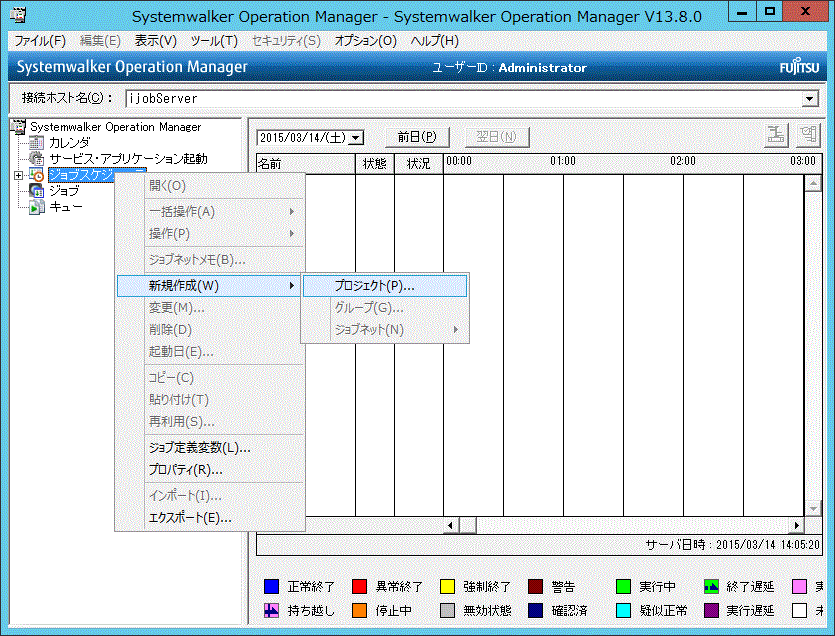Select the カレンダ tree item
835x636 pixels.
pyautogui.click(x=69, y=143)
